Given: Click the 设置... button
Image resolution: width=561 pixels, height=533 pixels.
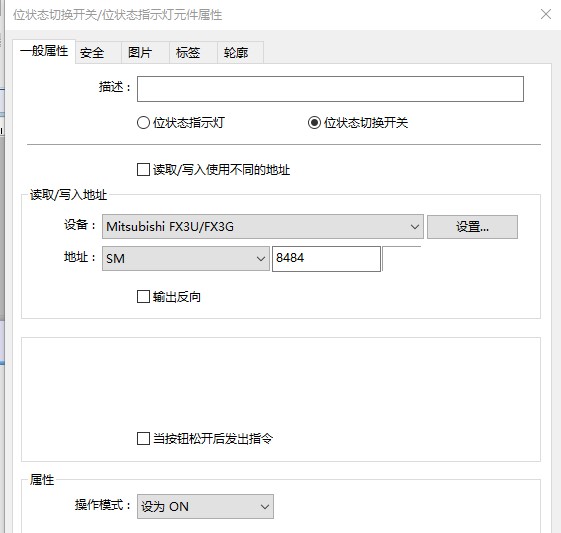Looking at the screenshot, I should point(472,227).
